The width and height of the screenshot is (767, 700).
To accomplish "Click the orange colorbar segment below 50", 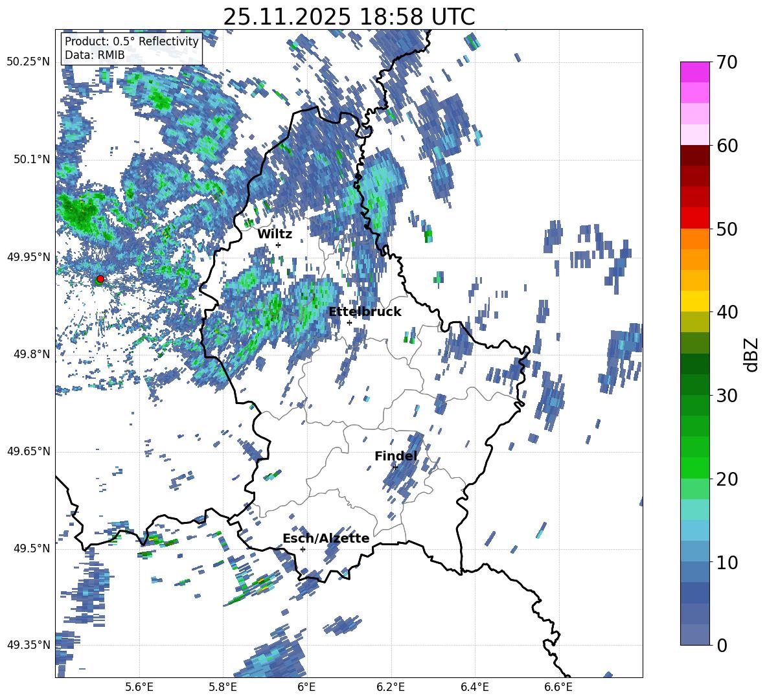I will pyautogui.click(x=694, y=238).
